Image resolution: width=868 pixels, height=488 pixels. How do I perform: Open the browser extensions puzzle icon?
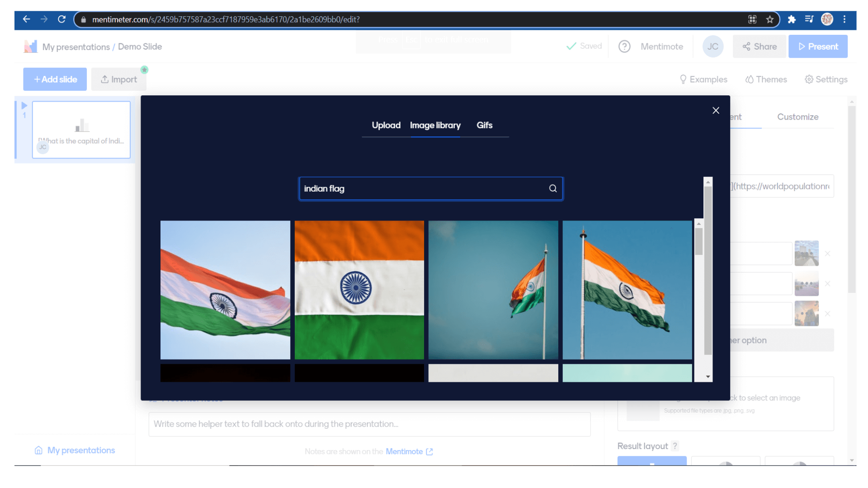coord(792,19)
